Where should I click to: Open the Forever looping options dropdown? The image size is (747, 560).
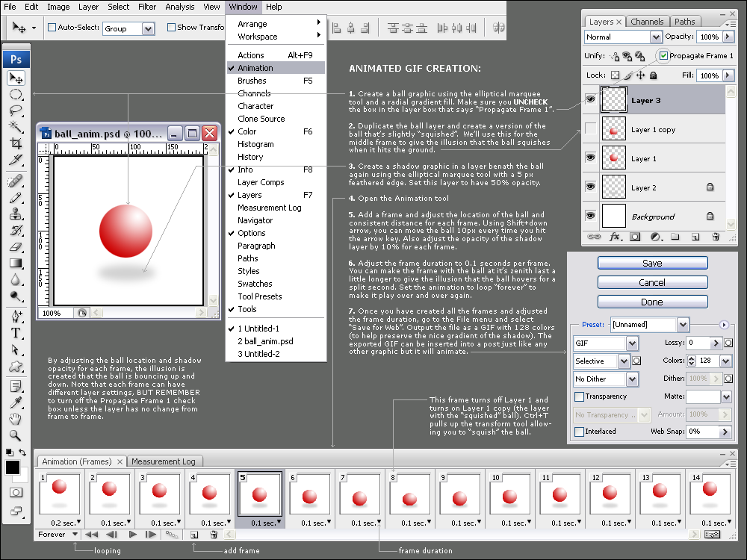pos(75,535)
